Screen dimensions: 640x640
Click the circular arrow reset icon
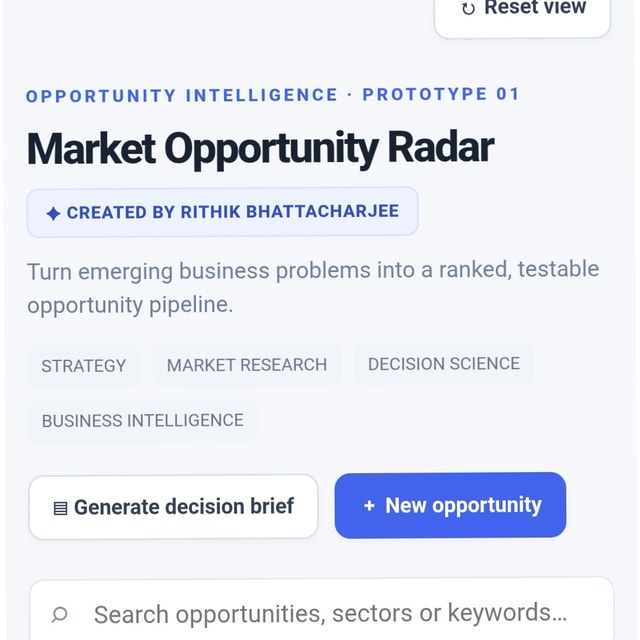click(468, 9)
